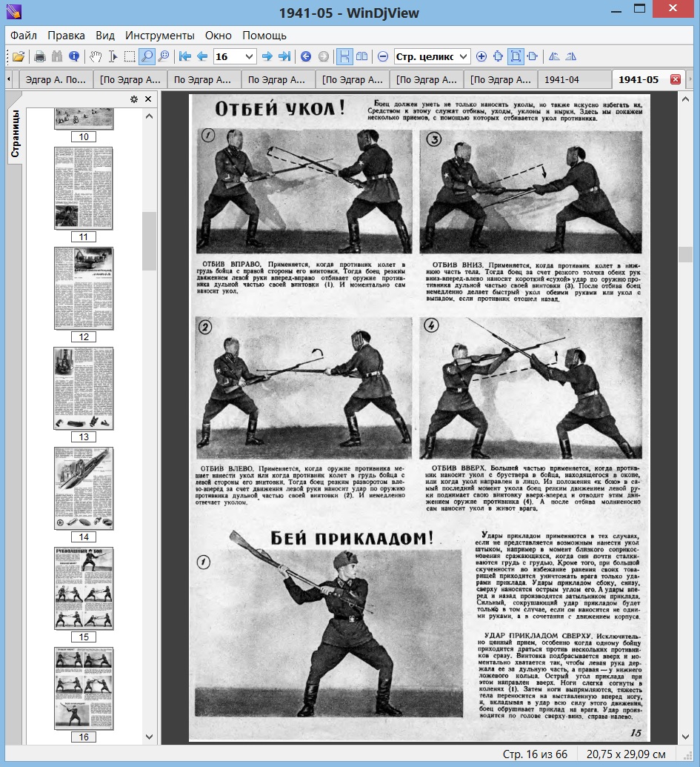
Task: Navigate forward in view history
Action: click(323, 56)
